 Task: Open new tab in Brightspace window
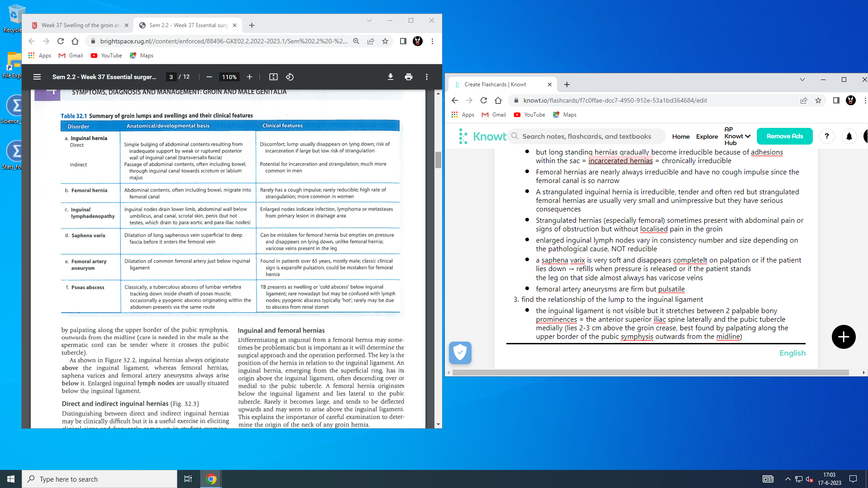tap(252, 25)
